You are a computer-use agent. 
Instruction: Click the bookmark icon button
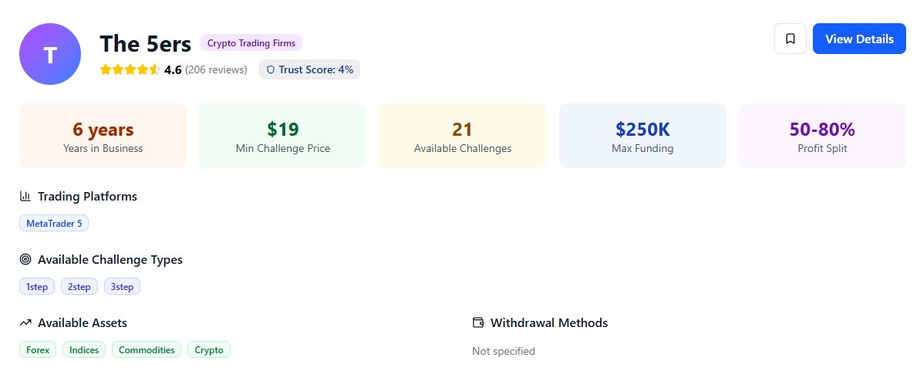(x=790, y=39)
